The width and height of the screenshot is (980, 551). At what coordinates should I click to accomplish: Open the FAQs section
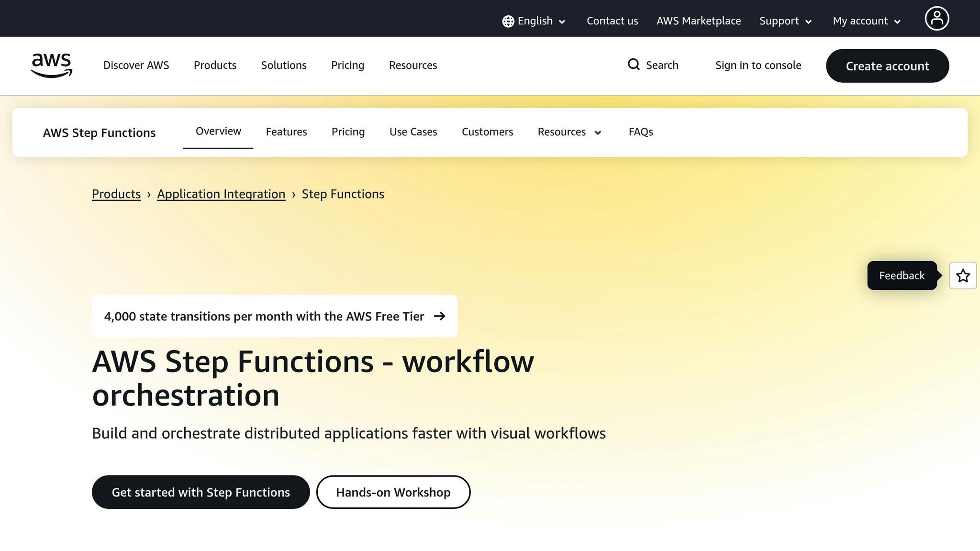point(641,132)
